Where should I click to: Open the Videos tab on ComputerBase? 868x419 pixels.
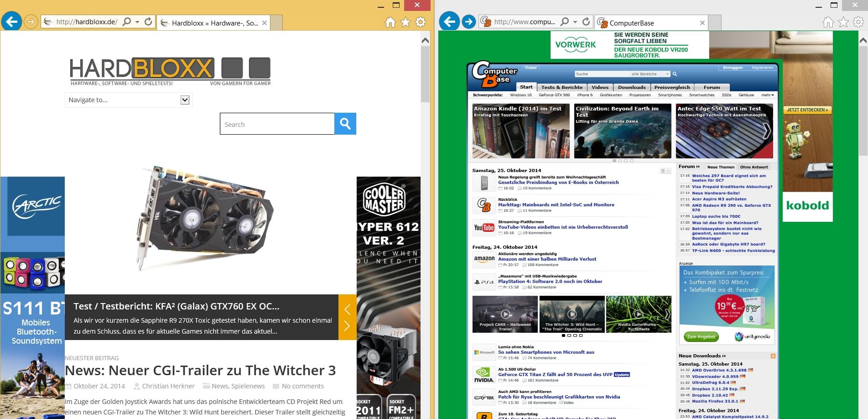tap(600, 87)
